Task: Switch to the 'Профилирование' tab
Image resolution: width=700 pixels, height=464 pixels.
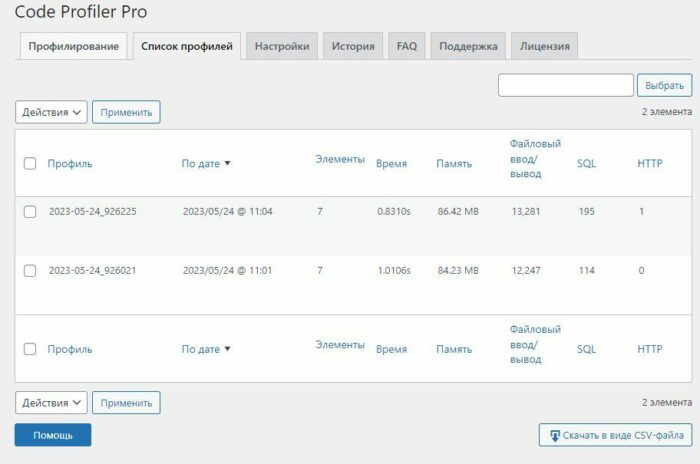Action: pos(74,46)
